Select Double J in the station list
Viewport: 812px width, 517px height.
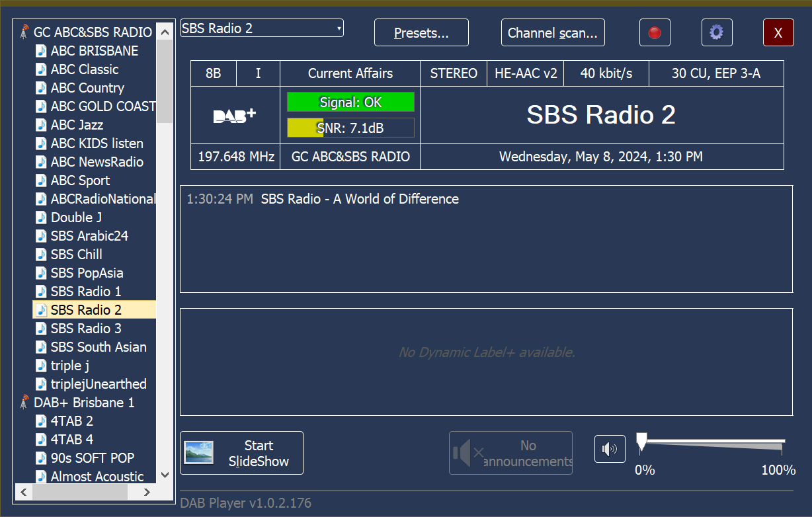(x=76, y=218)
